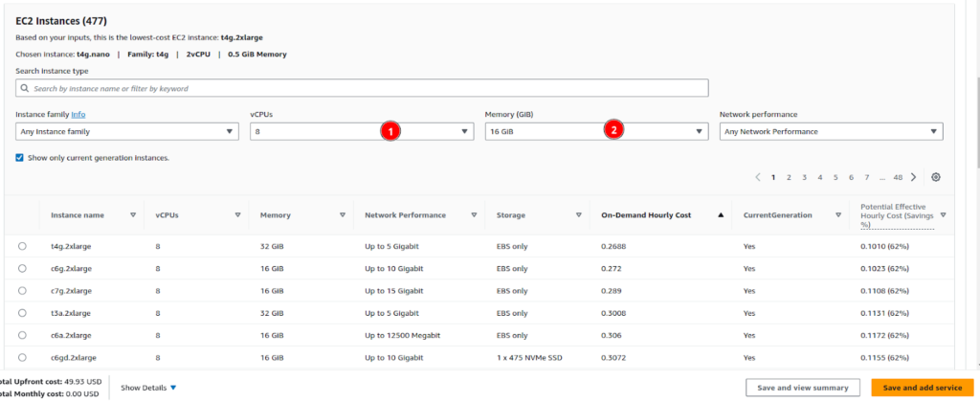
Task: Go to page 5 of results
Action: tap(835, 178)
